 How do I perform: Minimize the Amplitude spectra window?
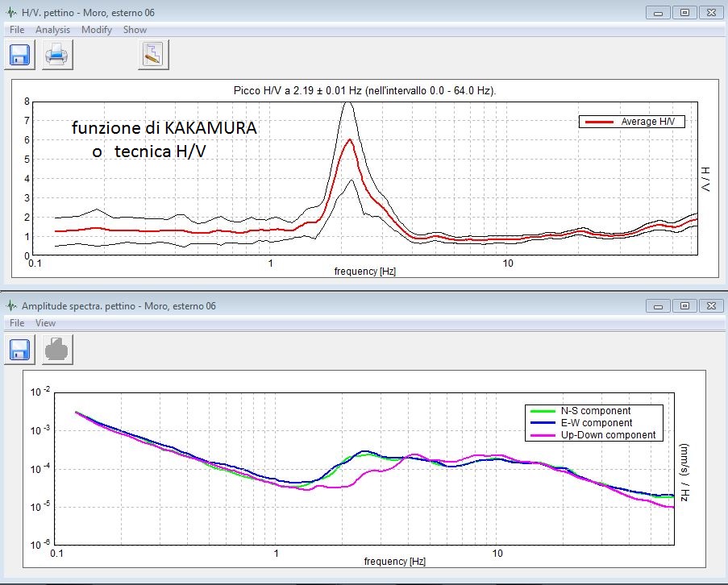(x=658, y=306)
